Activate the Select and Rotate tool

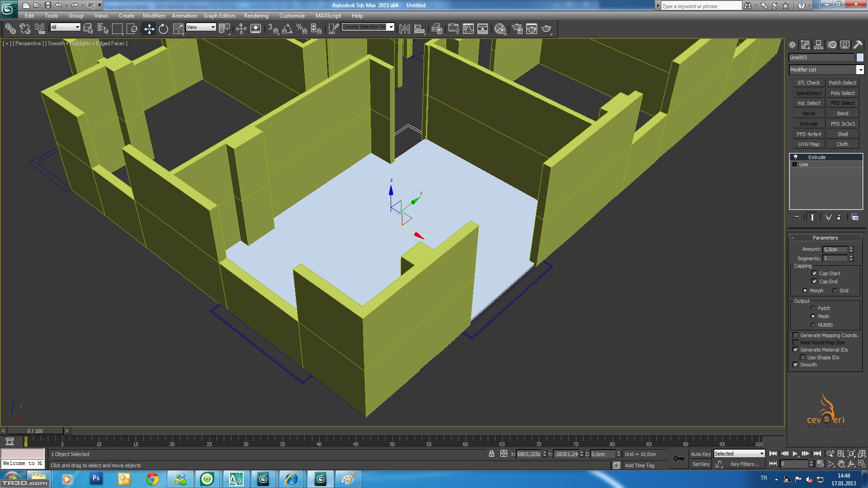click(x=163, y=29)
